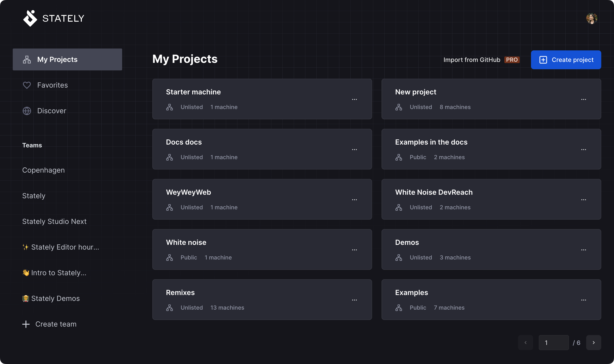Viewport: 614px width, 364px height.
Task: Select the Stately Studio Next team
Action: pyautogui.click(x=54, y=221)
